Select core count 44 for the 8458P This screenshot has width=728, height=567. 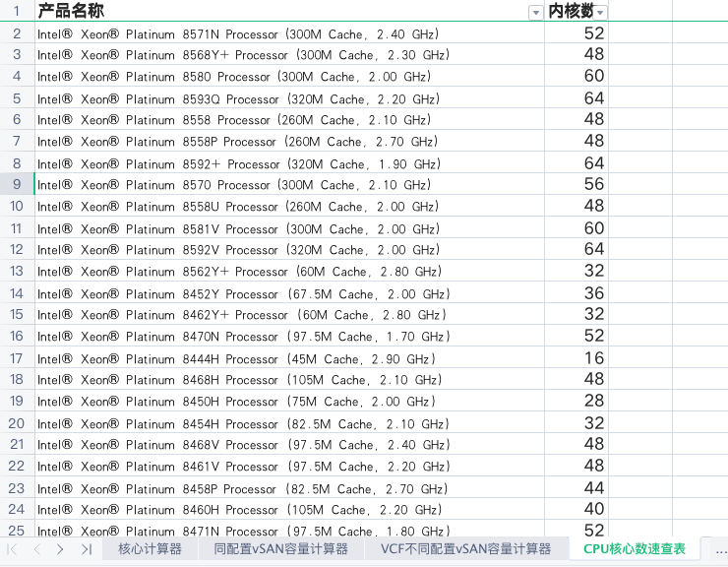[x=576, y=488]
